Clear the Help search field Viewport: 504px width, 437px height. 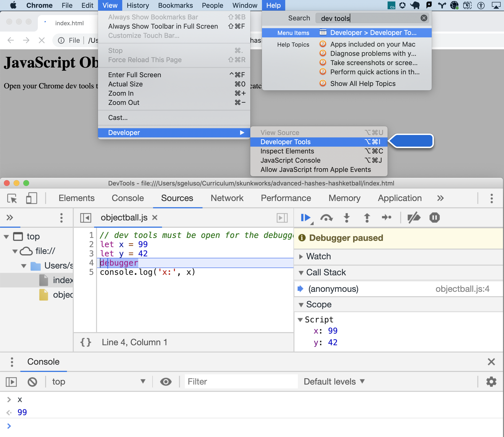tap(424, 18)
